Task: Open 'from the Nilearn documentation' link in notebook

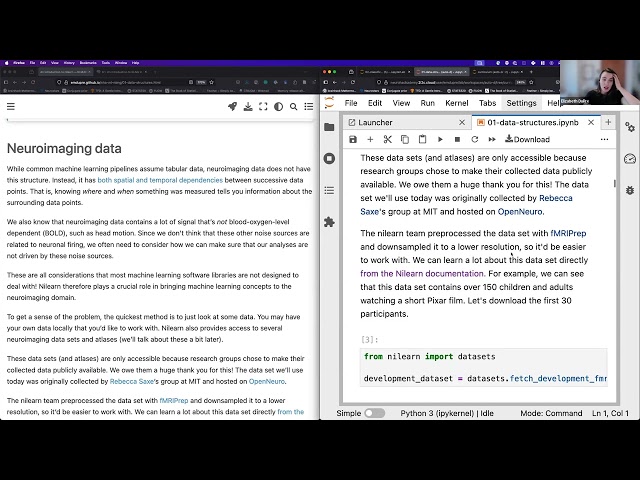Action: pos(422,273)
